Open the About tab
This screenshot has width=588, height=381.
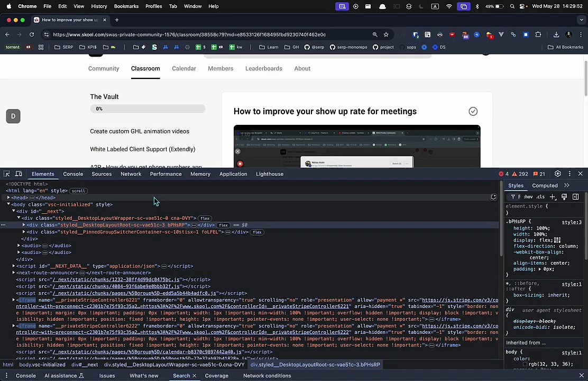(302, 68)
